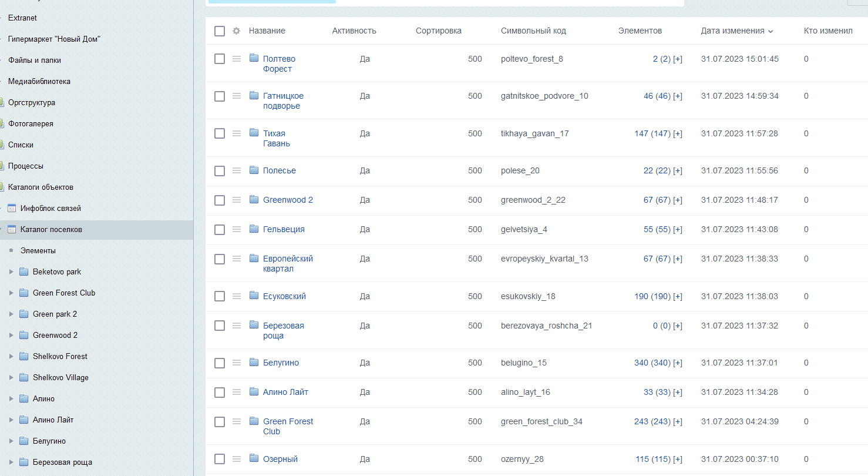Open Файлы и папки menu item

(35, 60)
